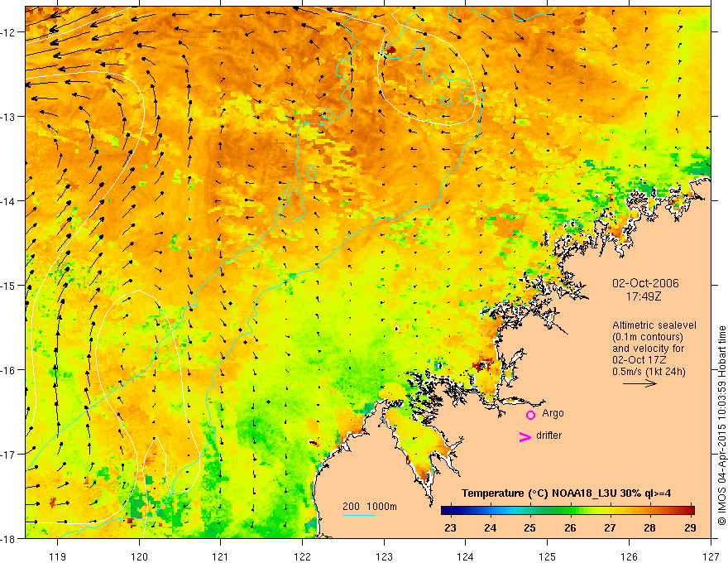Click the '24' color bar tick label
The image size is (728, 563).
pyautogui.click(x=490, y=527)
